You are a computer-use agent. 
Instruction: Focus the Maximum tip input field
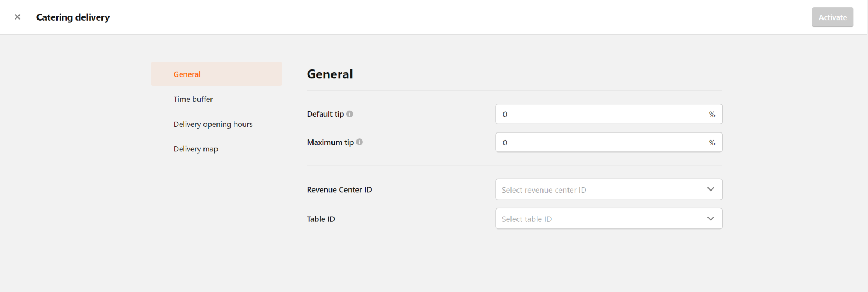[609, 142]
